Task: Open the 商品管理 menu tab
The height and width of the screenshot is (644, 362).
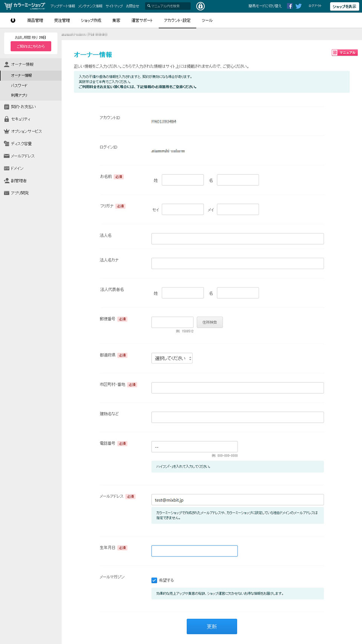Action: 35,20
